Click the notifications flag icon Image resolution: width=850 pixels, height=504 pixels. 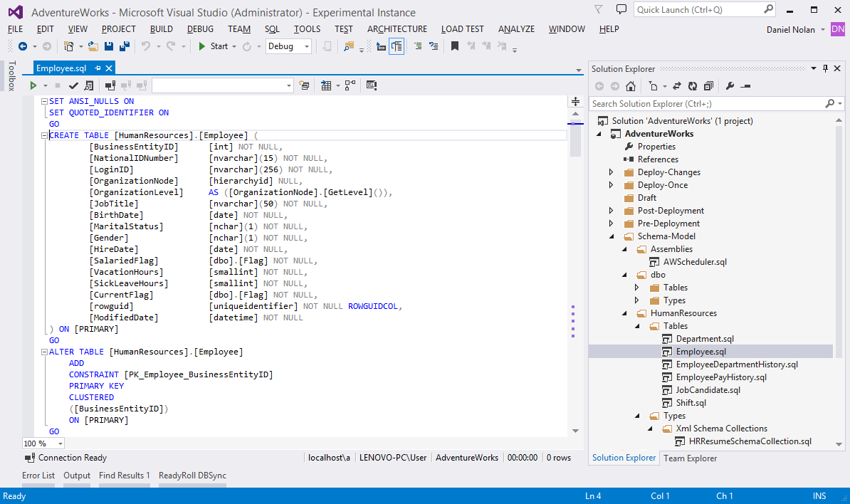click(x=599, y=10)
